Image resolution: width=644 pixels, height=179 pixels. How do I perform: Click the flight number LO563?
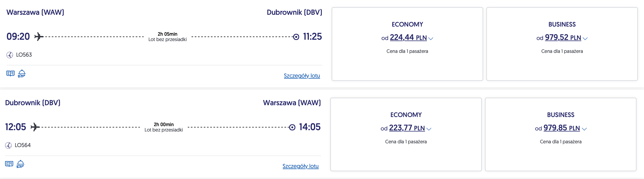tap(24, 55)
